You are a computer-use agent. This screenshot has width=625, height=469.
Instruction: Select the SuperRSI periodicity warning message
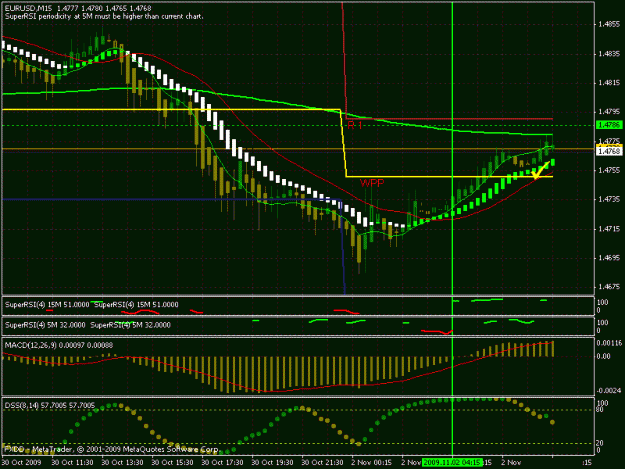point(104,16)
